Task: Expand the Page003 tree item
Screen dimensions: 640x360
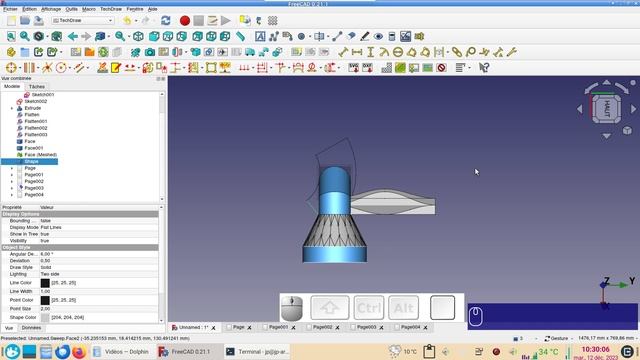Action: click(x=12, y=188)
